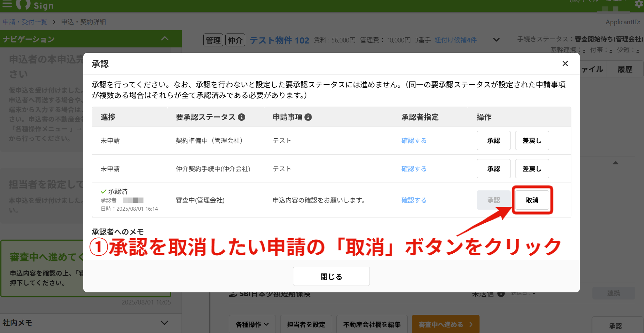The height and width of the screenshot is (333, 644).
Task: Open テスト物件 102 property link
Action: click(x=279, y=40)
